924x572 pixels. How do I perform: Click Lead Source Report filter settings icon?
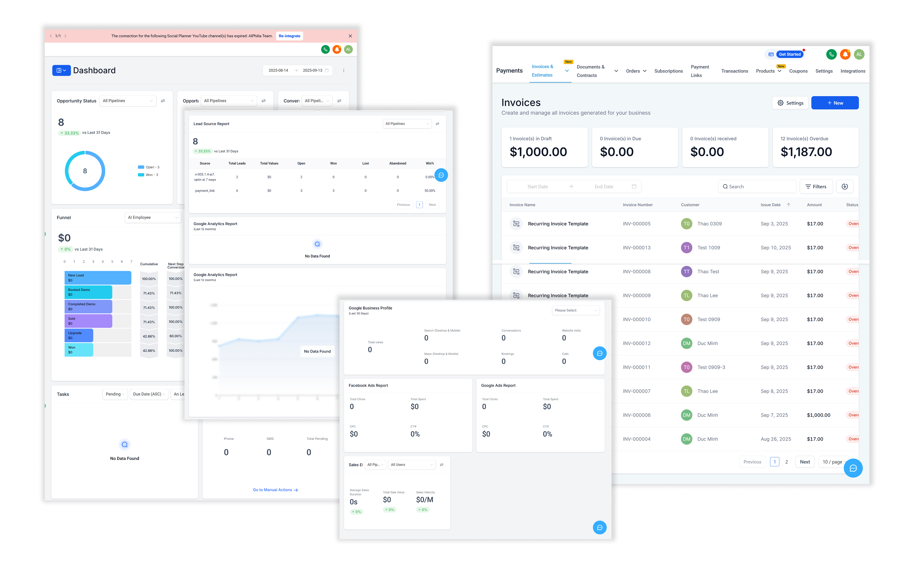point(437,124)
